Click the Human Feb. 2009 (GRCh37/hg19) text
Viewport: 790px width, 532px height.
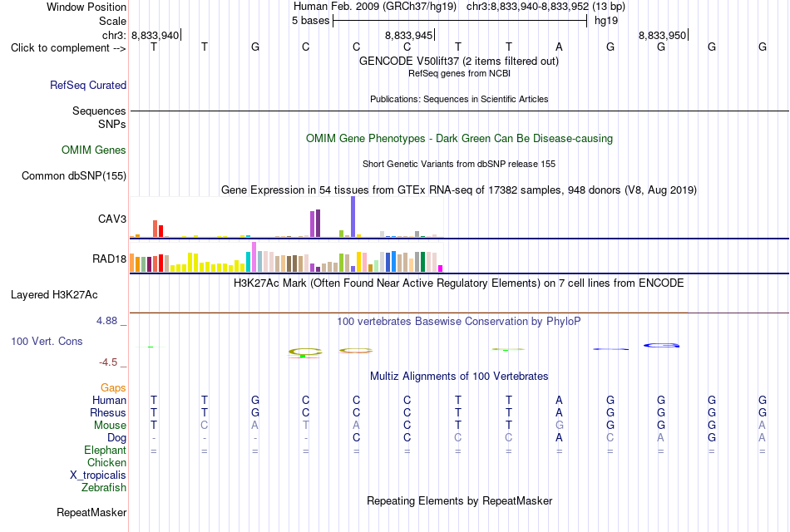pos(375,7)
